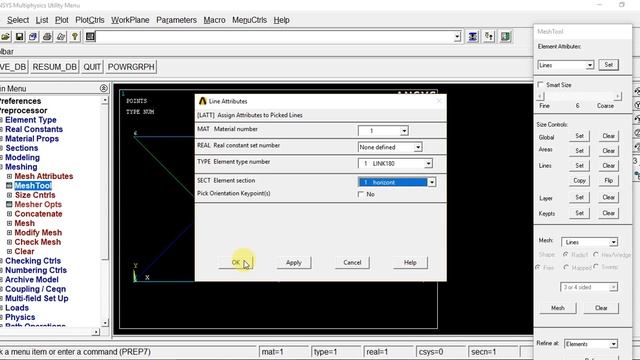Expand the Mesh Attributes tree node

9,176
